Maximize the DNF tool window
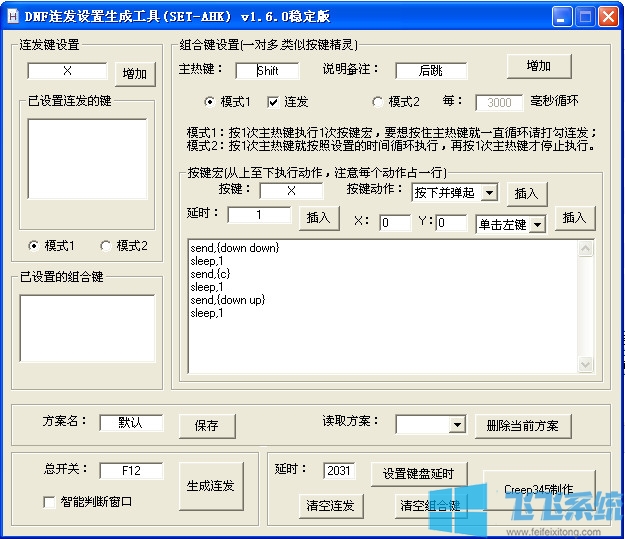The width and height of the screenshot is (625, 539). click(586, 15)
